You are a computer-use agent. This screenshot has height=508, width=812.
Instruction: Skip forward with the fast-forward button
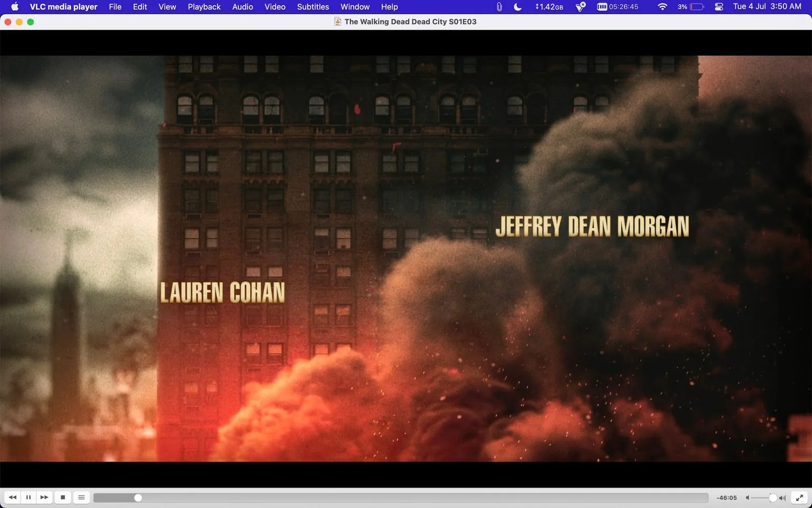click(44, 497)
